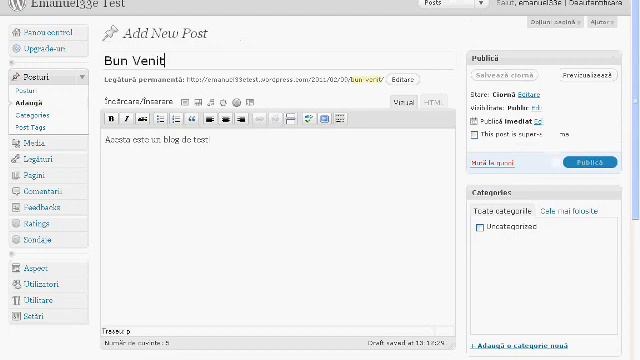
Task: Click the Previzualizează button
Action: click(587, 75)
